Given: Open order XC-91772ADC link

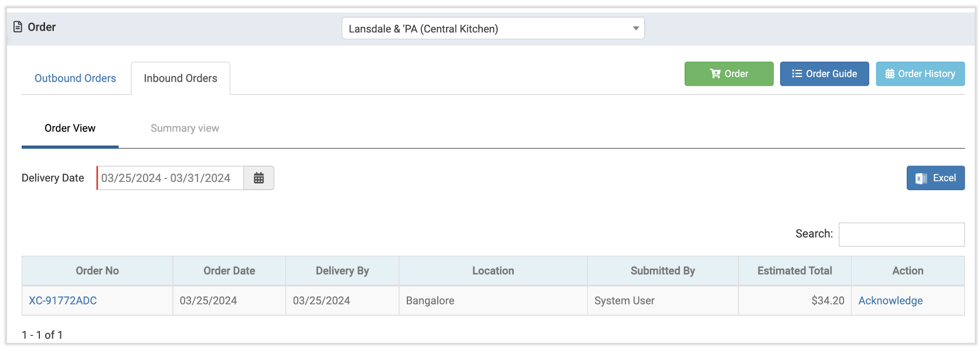Looking at the screenshot, I should [x=63, y=301].
